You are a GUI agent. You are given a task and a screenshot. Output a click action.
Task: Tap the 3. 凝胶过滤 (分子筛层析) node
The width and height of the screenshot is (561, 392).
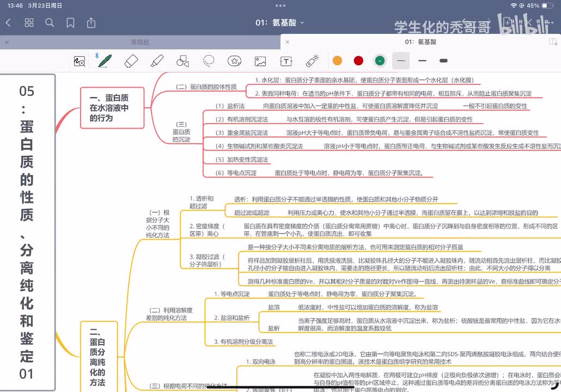[x=207, y=260]
